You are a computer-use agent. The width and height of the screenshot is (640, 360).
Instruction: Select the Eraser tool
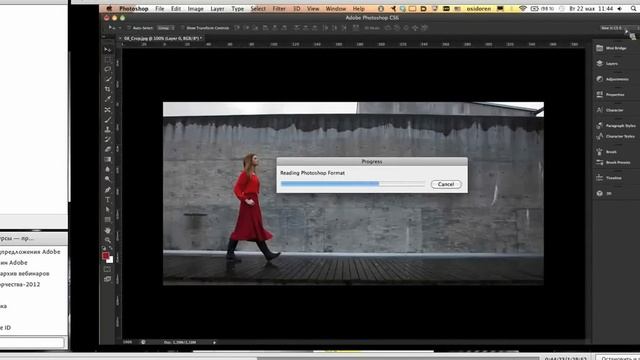(108, 149)
